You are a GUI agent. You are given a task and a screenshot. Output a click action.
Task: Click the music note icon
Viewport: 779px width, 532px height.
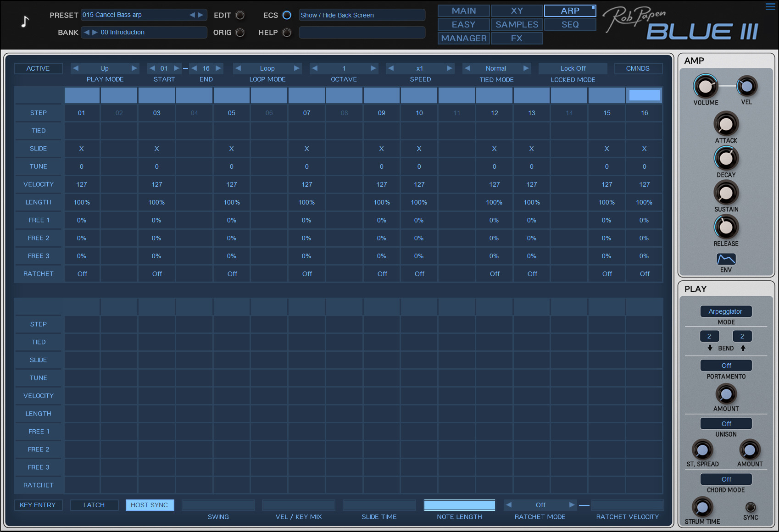click(25, 21)
